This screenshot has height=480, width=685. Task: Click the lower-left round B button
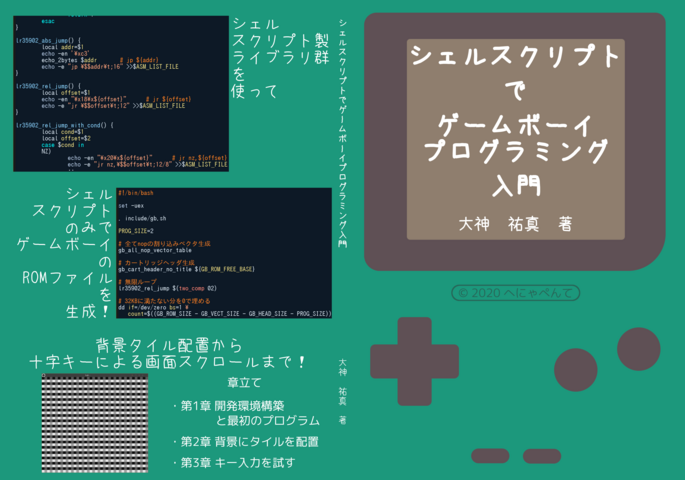(x=576, y=369)
